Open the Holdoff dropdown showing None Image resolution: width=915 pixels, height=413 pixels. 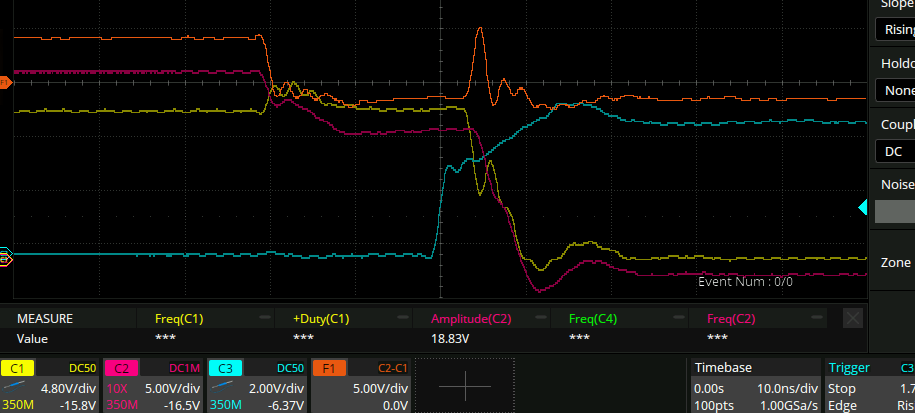click(x=895, y=90)
